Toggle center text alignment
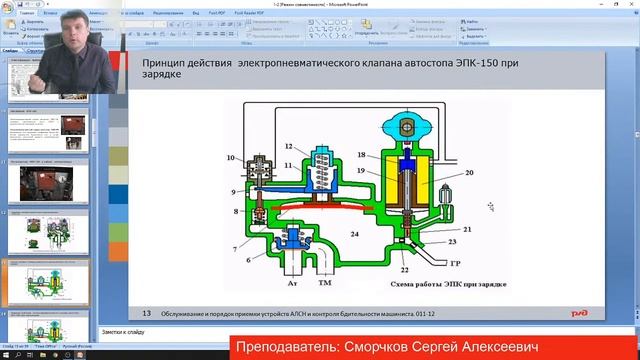Screen dimensions: 640x360 (x=207, y=34)
